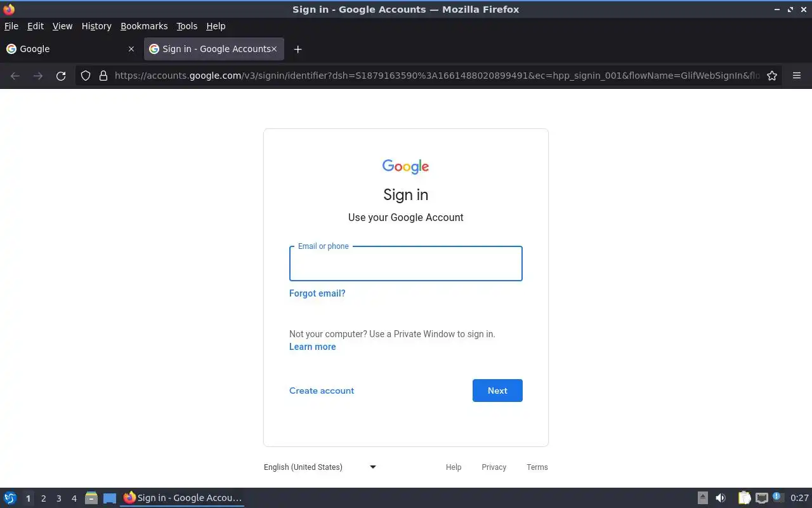Open the File menu
The image size is (812, 508).
point(11,26)
